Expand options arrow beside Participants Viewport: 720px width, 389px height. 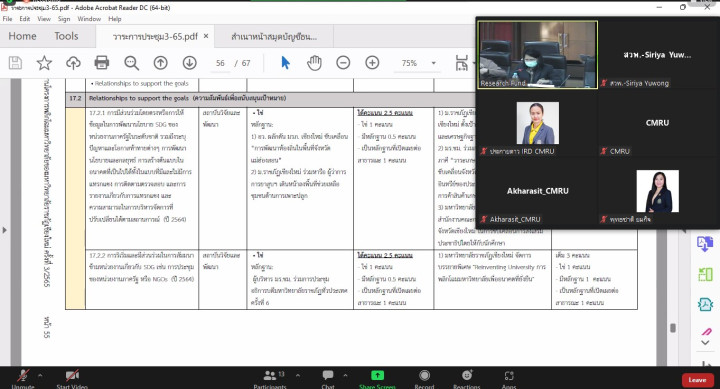[298, 375]
